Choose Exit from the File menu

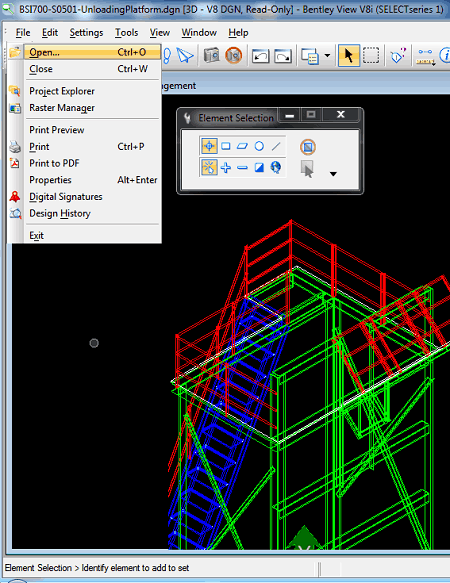pyautogui.click(x=93, y=235)
